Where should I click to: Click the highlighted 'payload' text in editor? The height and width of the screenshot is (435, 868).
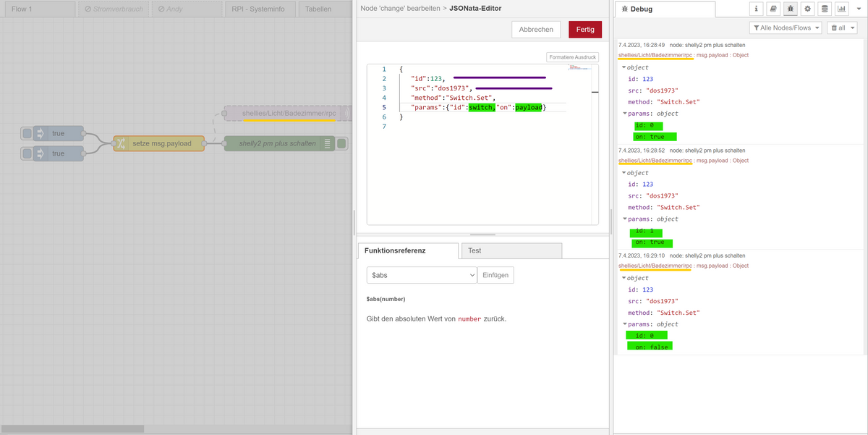(x=528, y=107)
